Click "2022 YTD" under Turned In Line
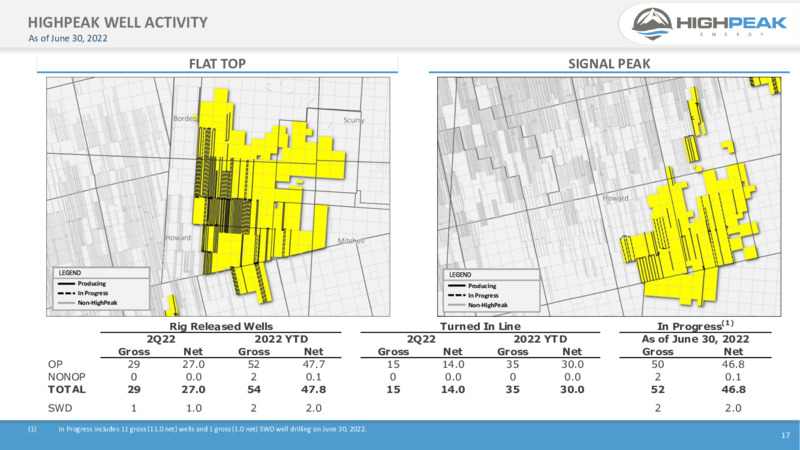Screen dimensions: 800x450 tap(540, 339)
